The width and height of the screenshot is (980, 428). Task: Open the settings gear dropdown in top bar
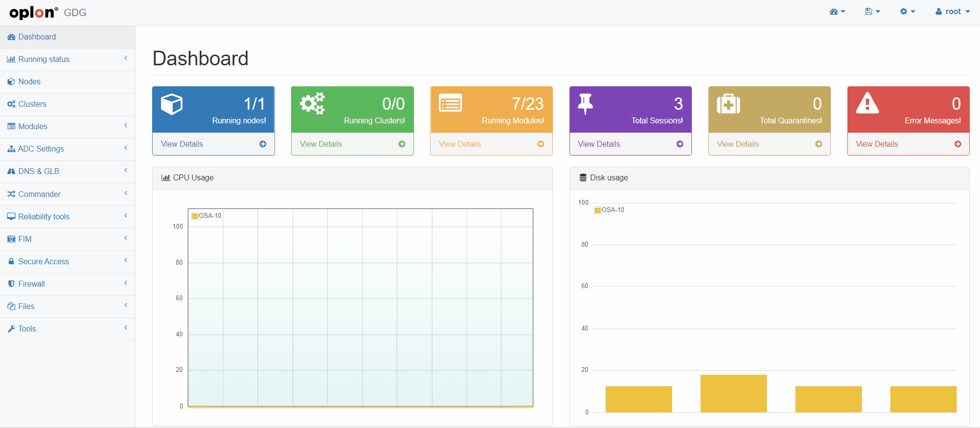click(907, 12)
